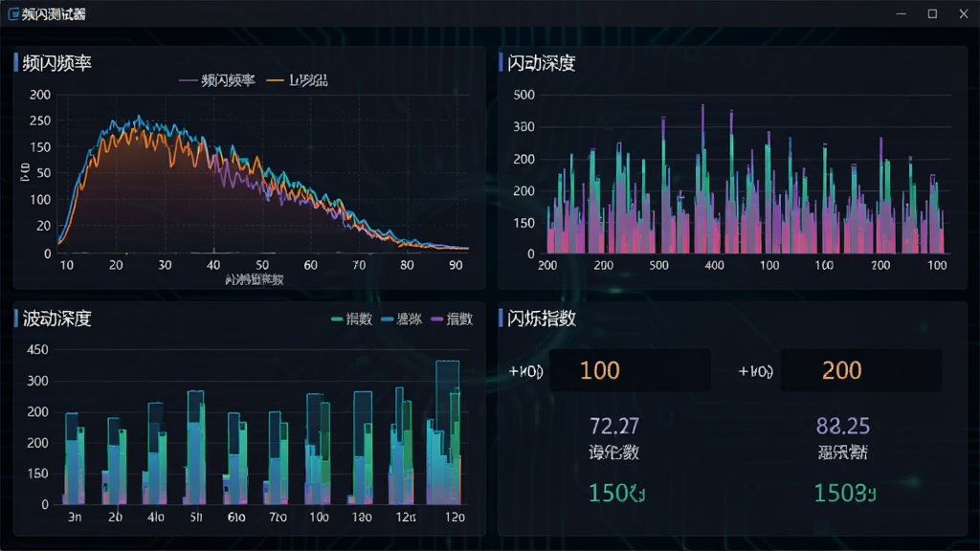Click the 180 x-axis label in 波动深度

[x=361, y=518]
